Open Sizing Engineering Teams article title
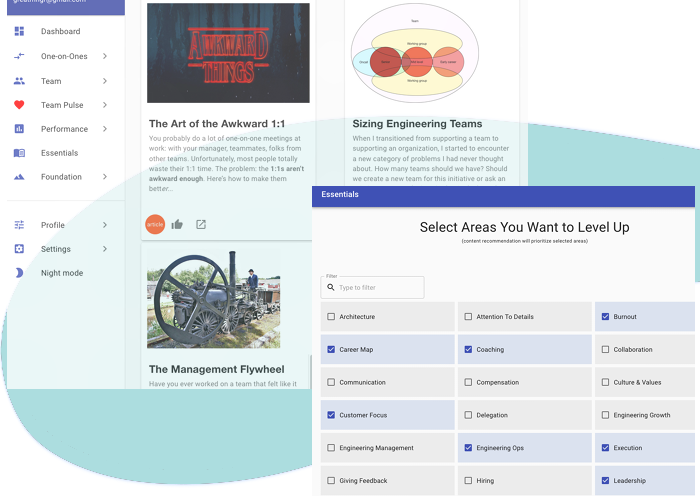 [x=417, y=124]
